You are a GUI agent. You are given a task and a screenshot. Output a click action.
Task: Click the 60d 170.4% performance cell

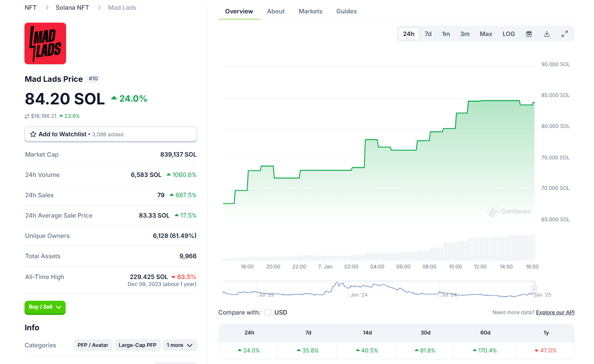pyautogui.click(x=485, y=351)
